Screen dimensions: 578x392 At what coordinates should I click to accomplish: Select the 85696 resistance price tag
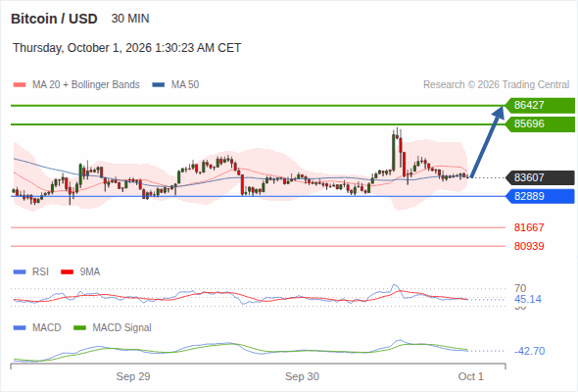(x=540, y=123)
